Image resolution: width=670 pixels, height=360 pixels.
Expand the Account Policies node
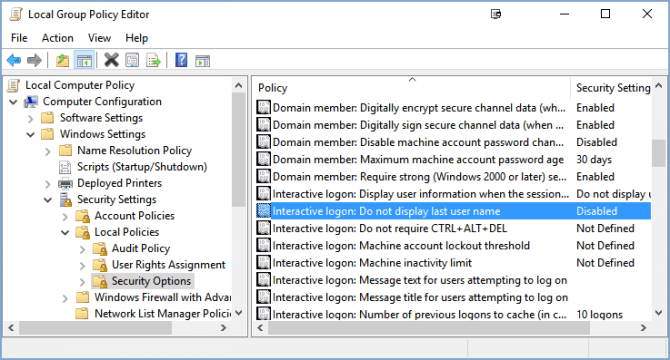pos(65,217)
